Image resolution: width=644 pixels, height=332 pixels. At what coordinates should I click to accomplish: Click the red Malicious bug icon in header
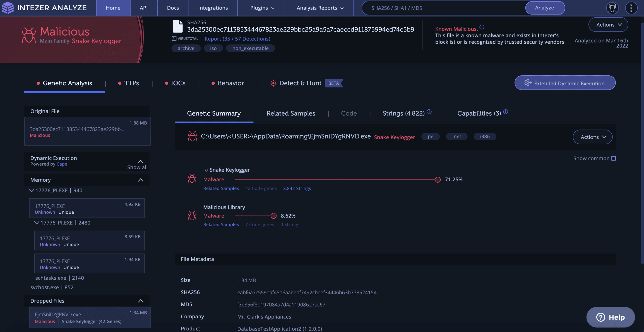click(x=29, y=35)
